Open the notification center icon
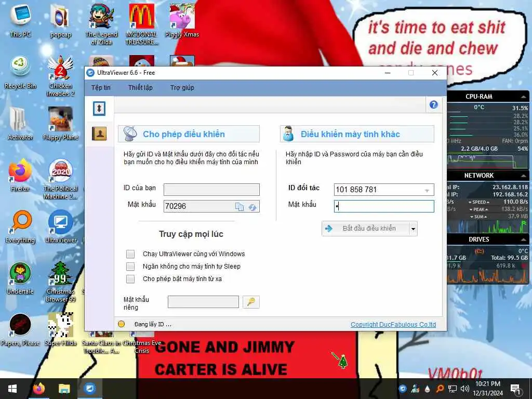The height and width of the screenshot is (399, 532). pos(516,389)
